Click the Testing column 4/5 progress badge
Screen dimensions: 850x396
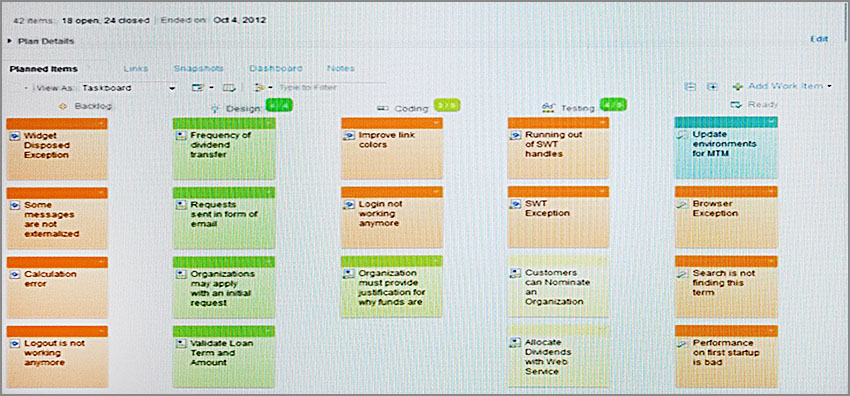pos(613,105)
